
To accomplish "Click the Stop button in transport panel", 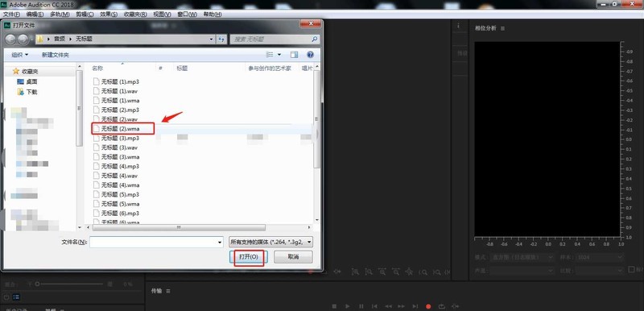I will click(x=334, y=306).
